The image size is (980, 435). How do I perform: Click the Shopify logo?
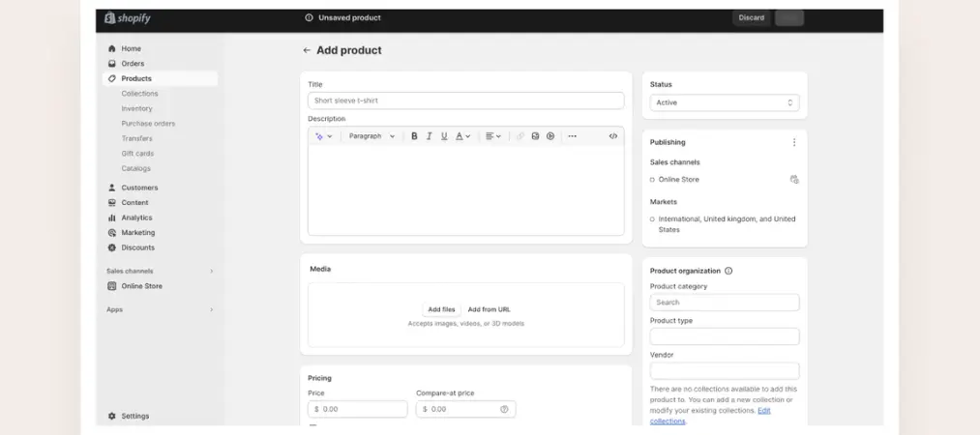(128, 18)
